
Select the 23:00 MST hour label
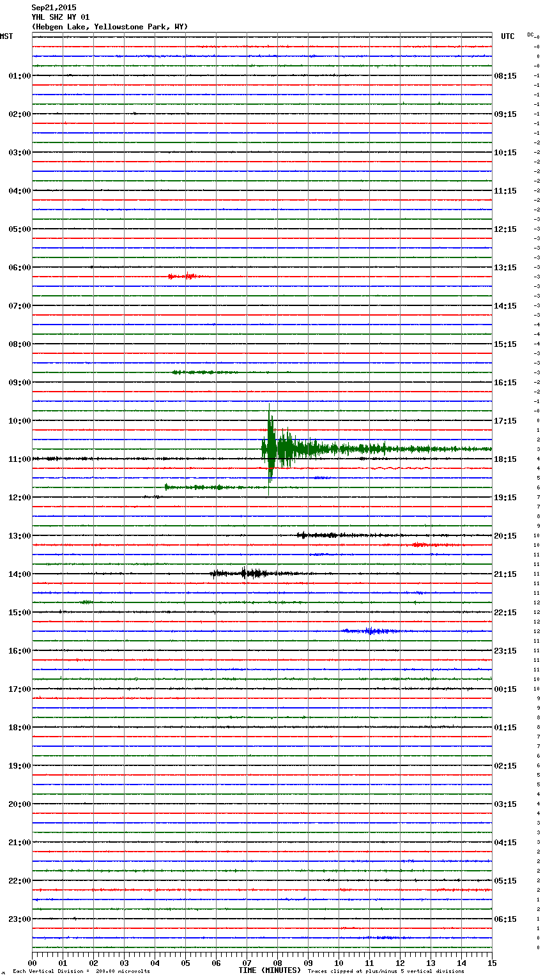pyautogui.click(x=19, y=919)
